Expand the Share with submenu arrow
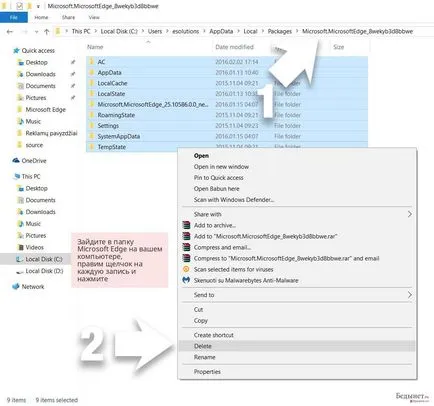 click(x=409, y=214)
